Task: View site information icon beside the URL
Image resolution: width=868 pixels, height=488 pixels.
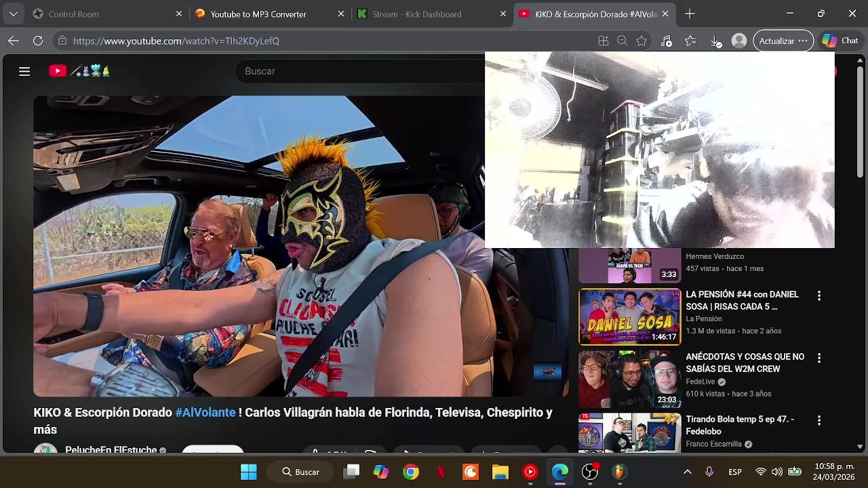Action: click(62, 41)
